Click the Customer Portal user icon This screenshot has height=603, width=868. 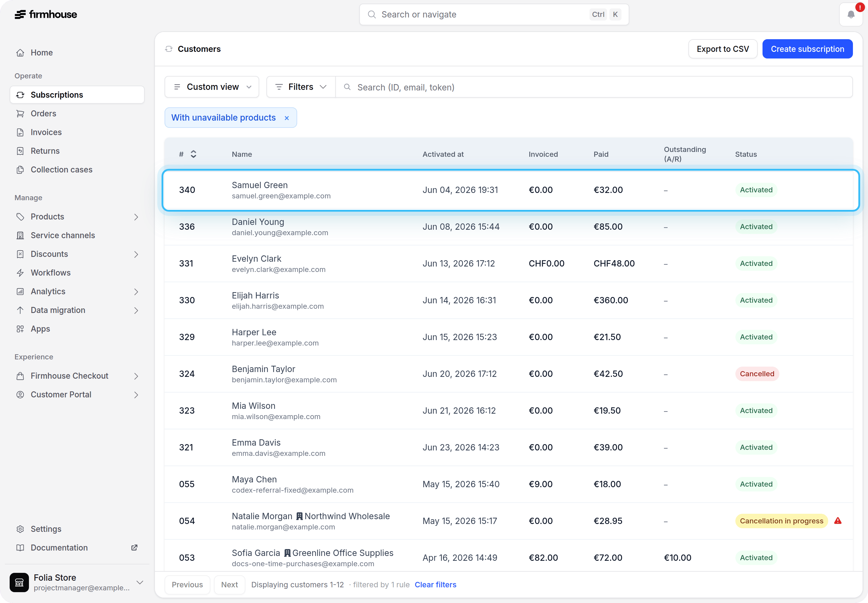[x=20, y=394]
